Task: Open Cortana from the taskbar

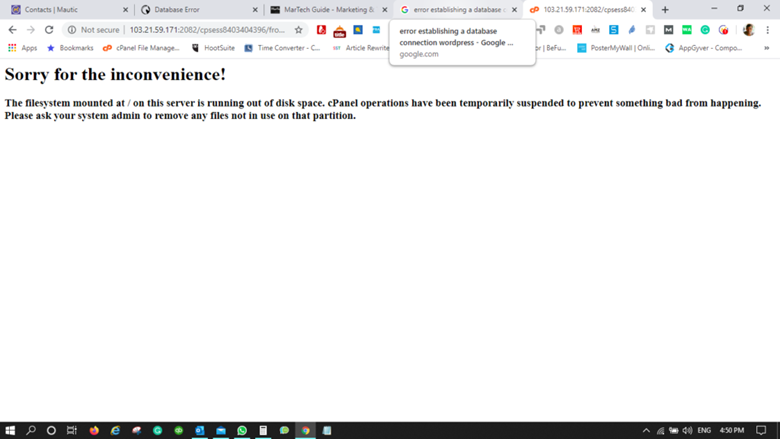Action: [51, 430]
